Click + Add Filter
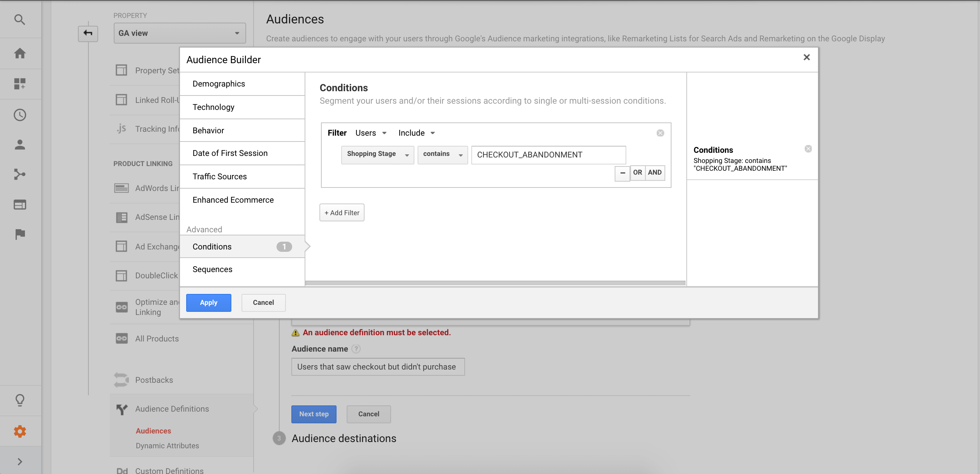 pos(342,212)
